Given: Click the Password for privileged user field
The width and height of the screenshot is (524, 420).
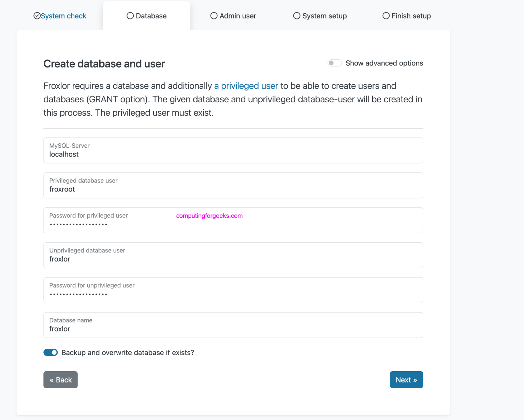Looking at the screenshot, I should pyautogui.click(x=233, y=220).
